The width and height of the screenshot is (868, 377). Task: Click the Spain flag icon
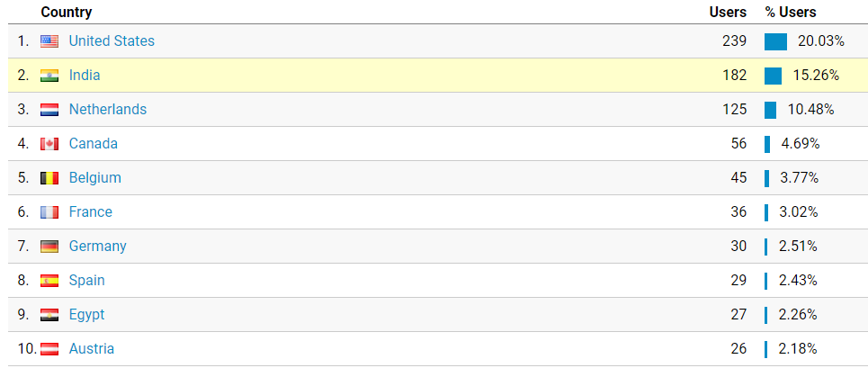coord(49,281)
